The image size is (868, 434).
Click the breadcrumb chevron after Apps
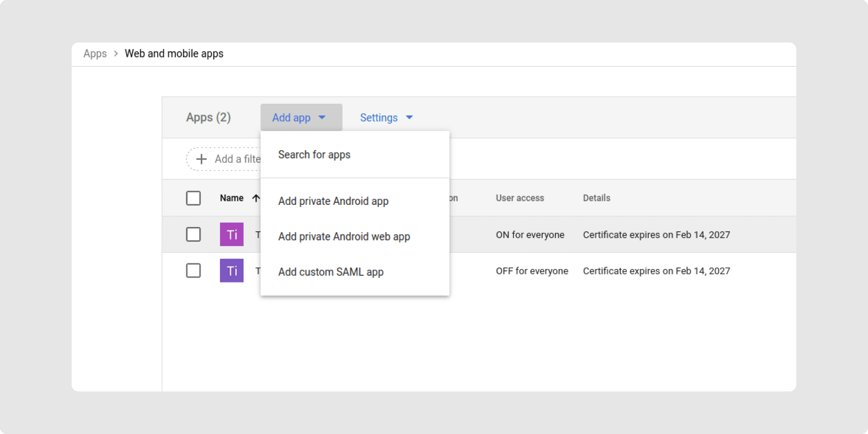(x=116, y=54)
